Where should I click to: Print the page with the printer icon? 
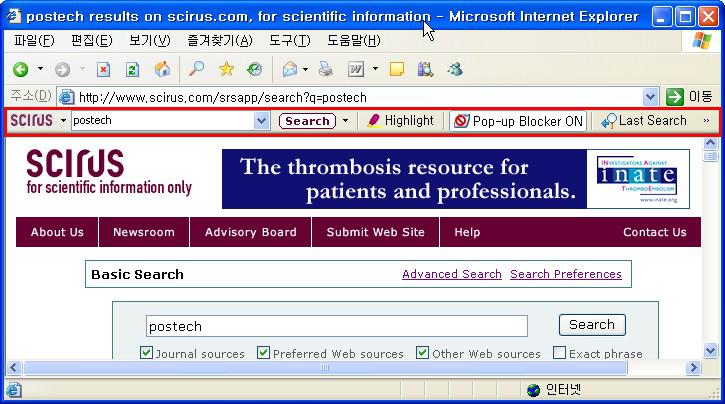point(326,69)
